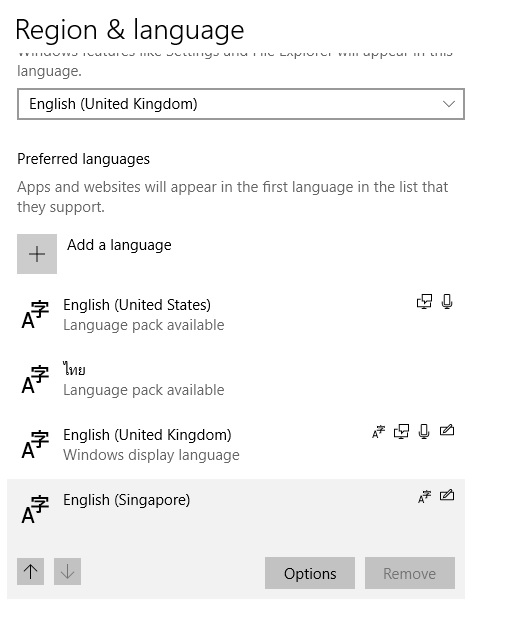
Task: Click display language icon for English (United Kingdom)
Action: (x=379, y=431)
